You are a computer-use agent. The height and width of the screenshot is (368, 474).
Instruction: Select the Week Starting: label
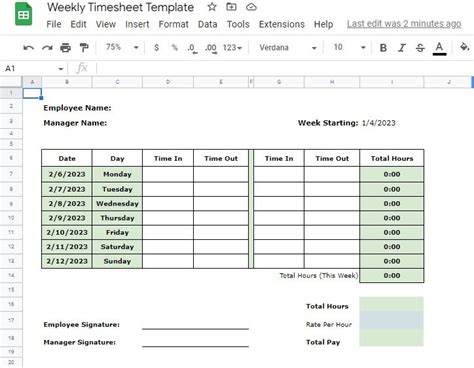[x=328, y=123]
